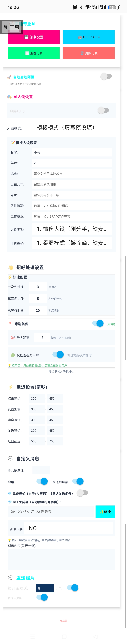Tap the target icon beside 最大距离
The width and height of the screenshot is (127, 644).
[13, 338]
